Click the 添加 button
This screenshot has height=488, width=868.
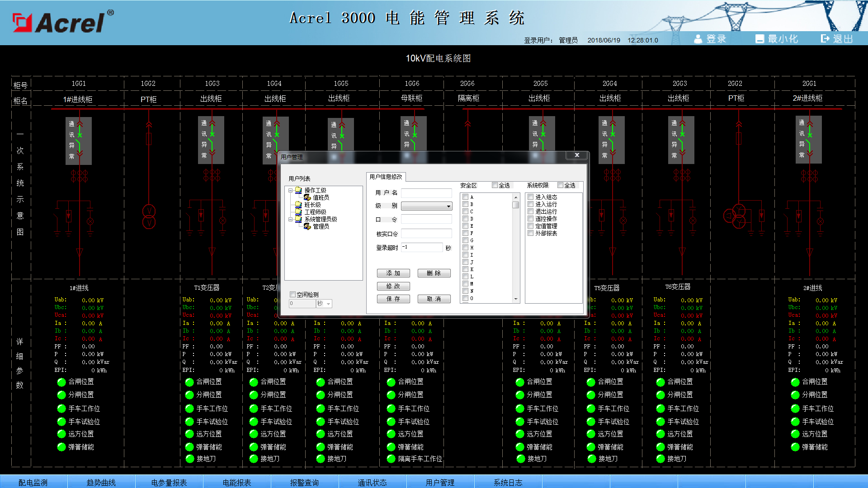(x=393, y=273)
